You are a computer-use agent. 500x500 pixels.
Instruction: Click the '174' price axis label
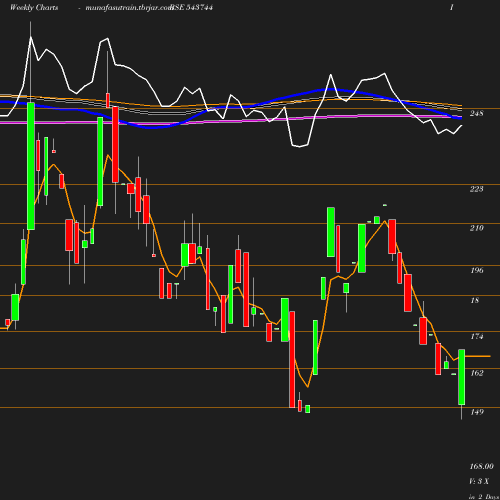coord(477,336)
